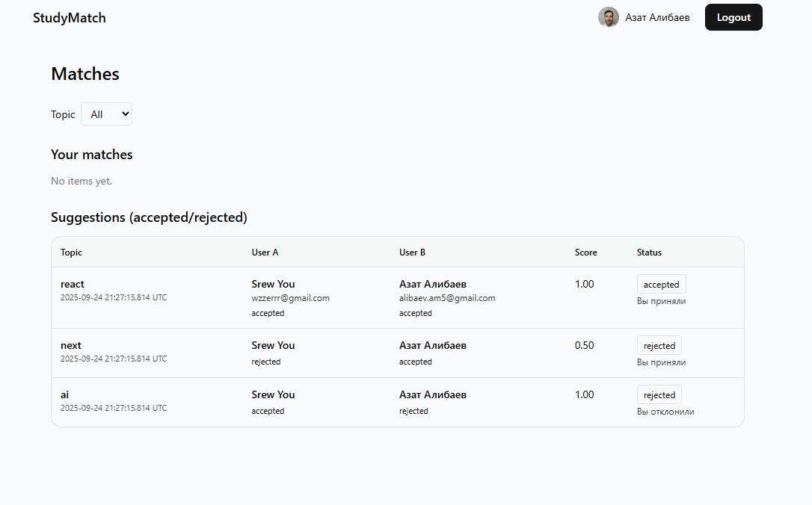Image resolution: width=812 pixels, height=505 pixels.
Task: Click the Matches page heading
Action: pos(85,74)
